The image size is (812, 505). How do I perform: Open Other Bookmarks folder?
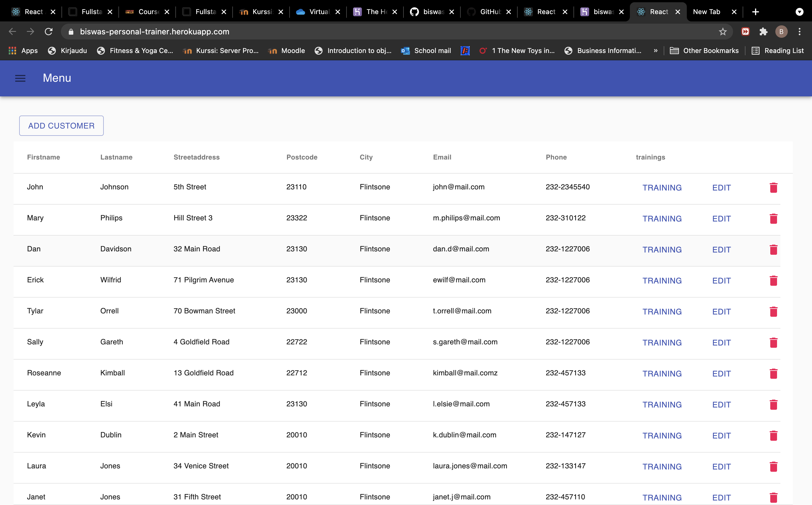click(704, 51)
